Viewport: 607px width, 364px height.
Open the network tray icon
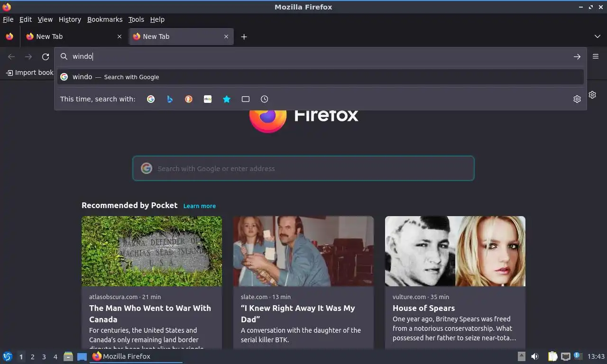click(565, 356)
